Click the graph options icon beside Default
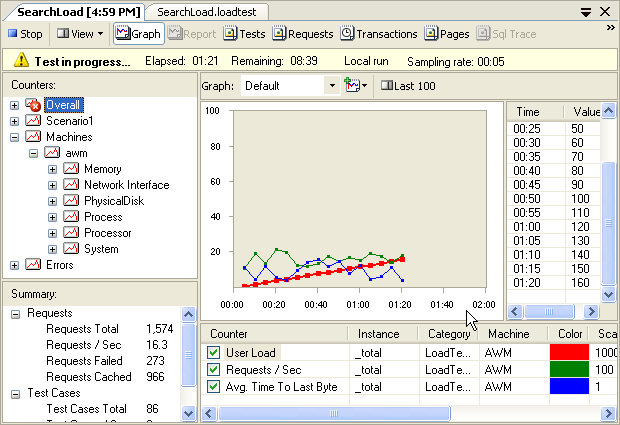 coord(355,86)
